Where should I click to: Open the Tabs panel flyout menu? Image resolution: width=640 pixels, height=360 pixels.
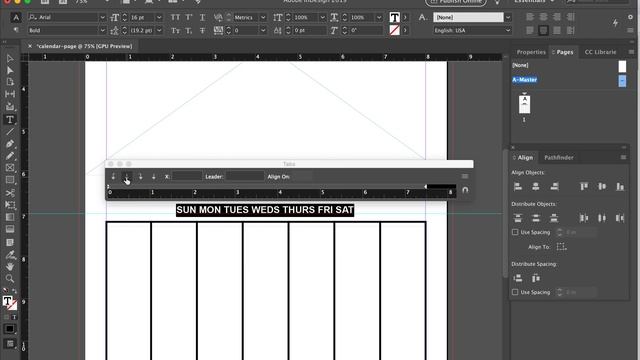pos(464,176)
